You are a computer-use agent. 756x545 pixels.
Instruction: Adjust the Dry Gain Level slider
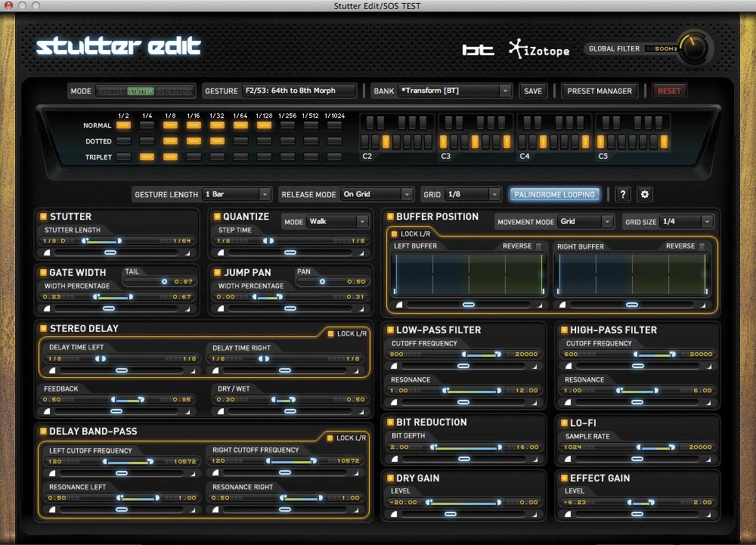coord(464,502)
